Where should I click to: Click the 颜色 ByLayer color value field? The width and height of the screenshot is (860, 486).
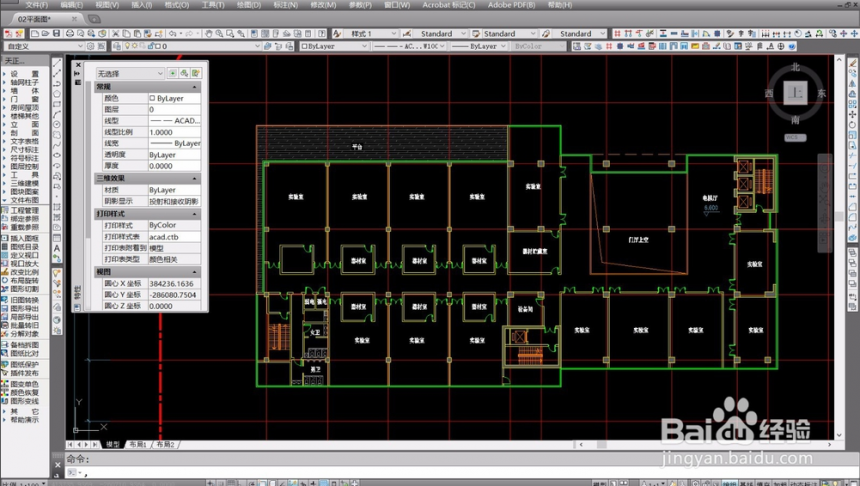[x=174, y=98]
